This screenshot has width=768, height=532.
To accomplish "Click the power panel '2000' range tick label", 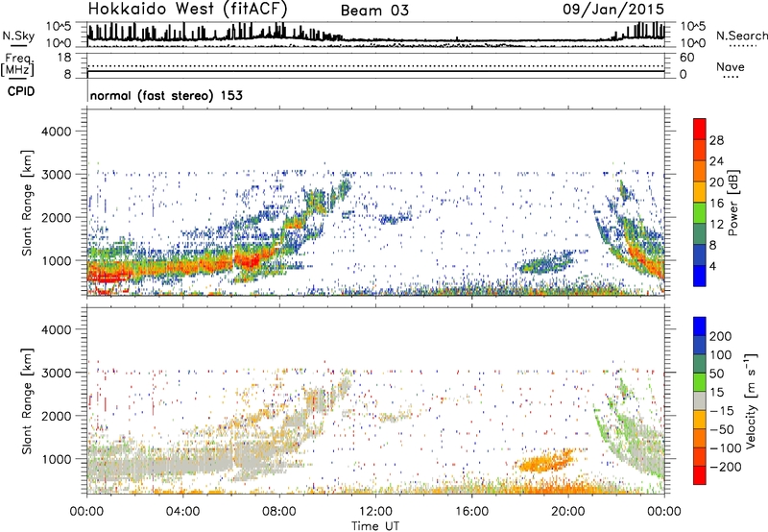I will pyautogui.click(x=57, y=217).
